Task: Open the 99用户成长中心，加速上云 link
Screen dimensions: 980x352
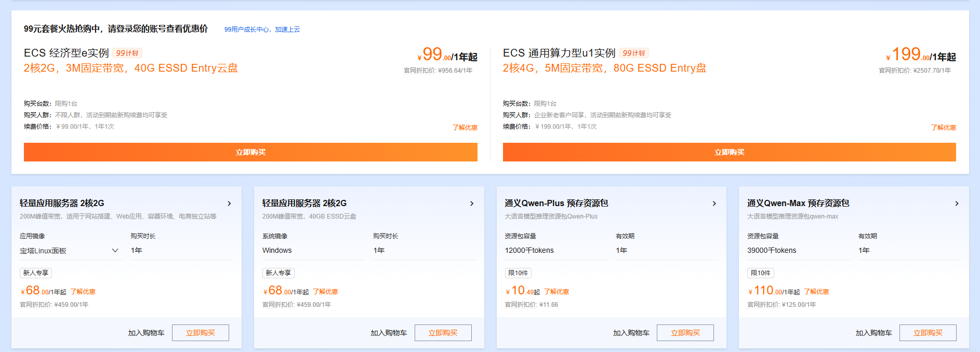Action: 262,30
